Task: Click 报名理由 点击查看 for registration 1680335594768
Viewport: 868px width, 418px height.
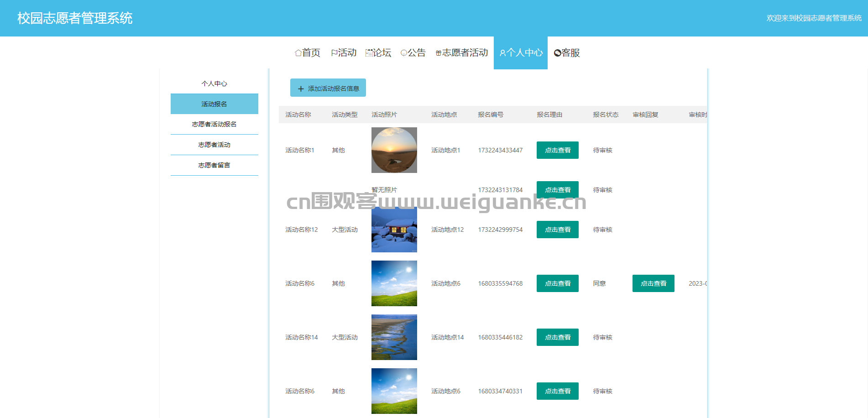Action: click(x=558, y=283)
